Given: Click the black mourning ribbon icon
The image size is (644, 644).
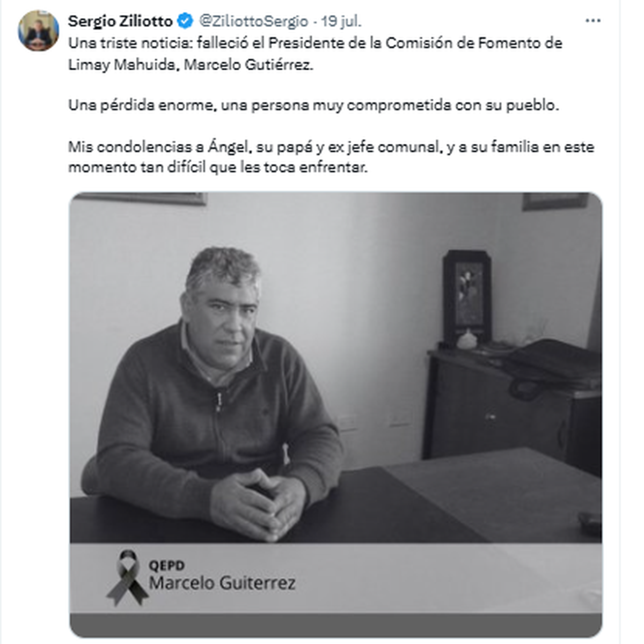Looking at the screenshot, I should [x=127, y=577].
